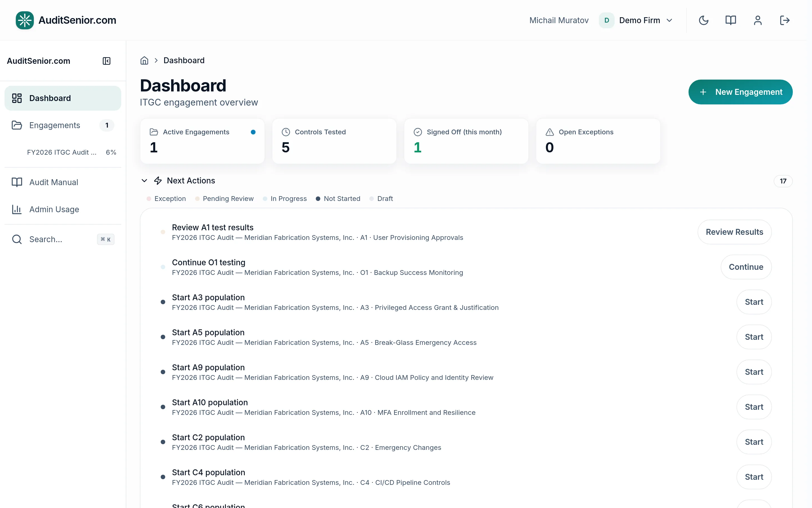The image size is (812, 508).
Task: Collapse the Next Actions section chevron
Action: [x=144, y=181]
